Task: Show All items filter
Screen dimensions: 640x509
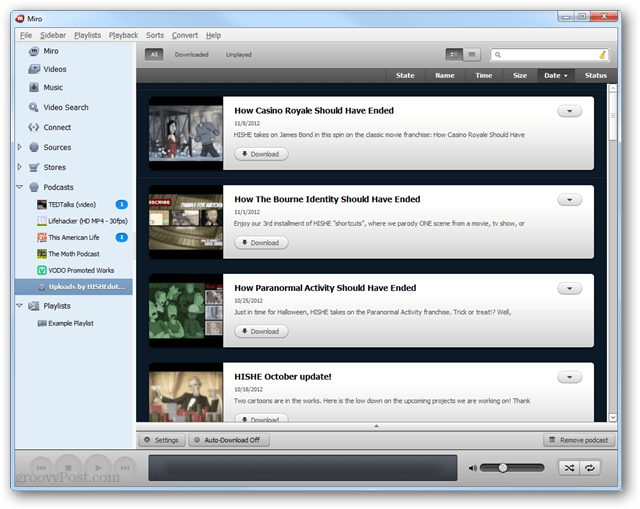Action: click(x=154, y=54)
